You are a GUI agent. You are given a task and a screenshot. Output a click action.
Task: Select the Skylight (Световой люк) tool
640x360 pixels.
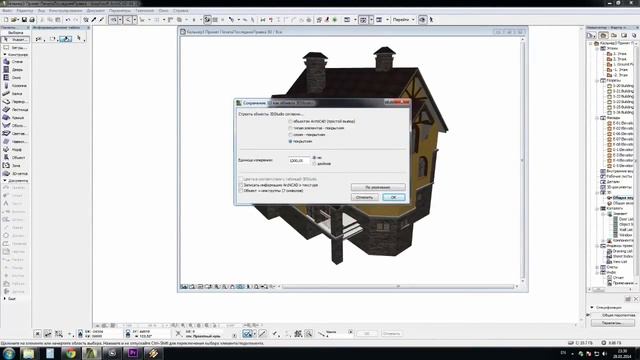(x=15, y=133)
